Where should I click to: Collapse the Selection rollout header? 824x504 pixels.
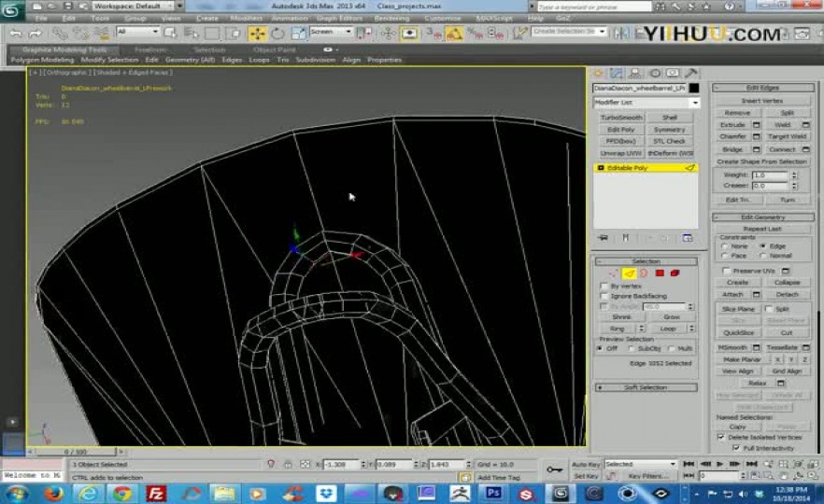tap(646, 261)
